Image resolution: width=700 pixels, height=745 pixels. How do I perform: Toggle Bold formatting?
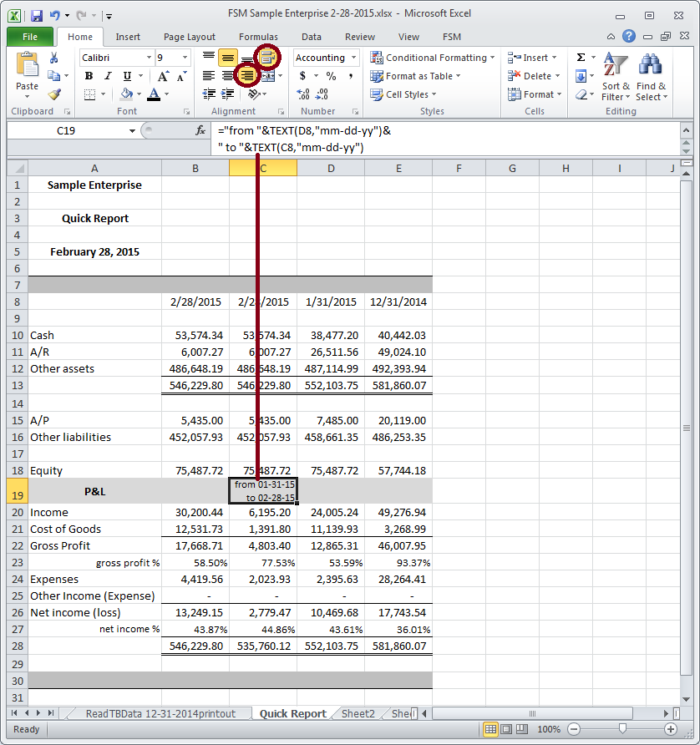click(89, 76)
